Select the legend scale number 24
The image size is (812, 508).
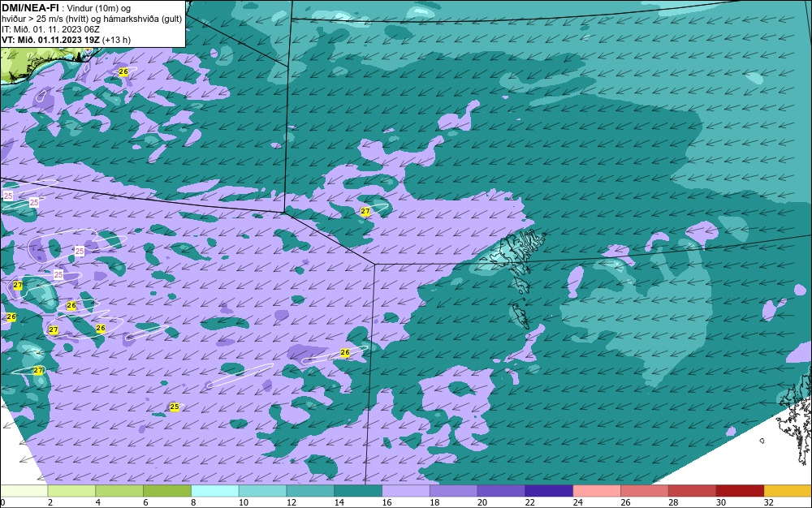coord(577,502)
